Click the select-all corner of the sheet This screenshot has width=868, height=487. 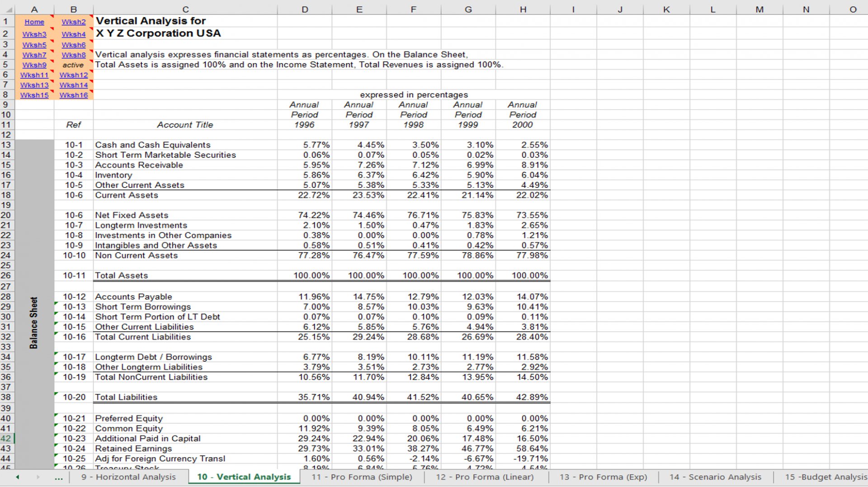(7, 9)
